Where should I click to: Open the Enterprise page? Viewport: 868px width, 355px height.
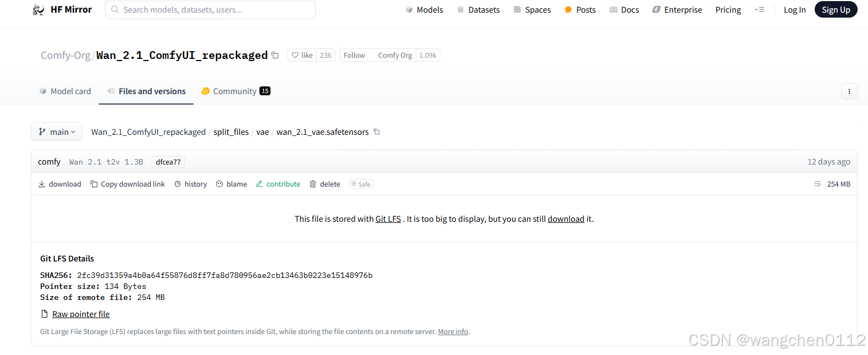(x=677, y=10)
